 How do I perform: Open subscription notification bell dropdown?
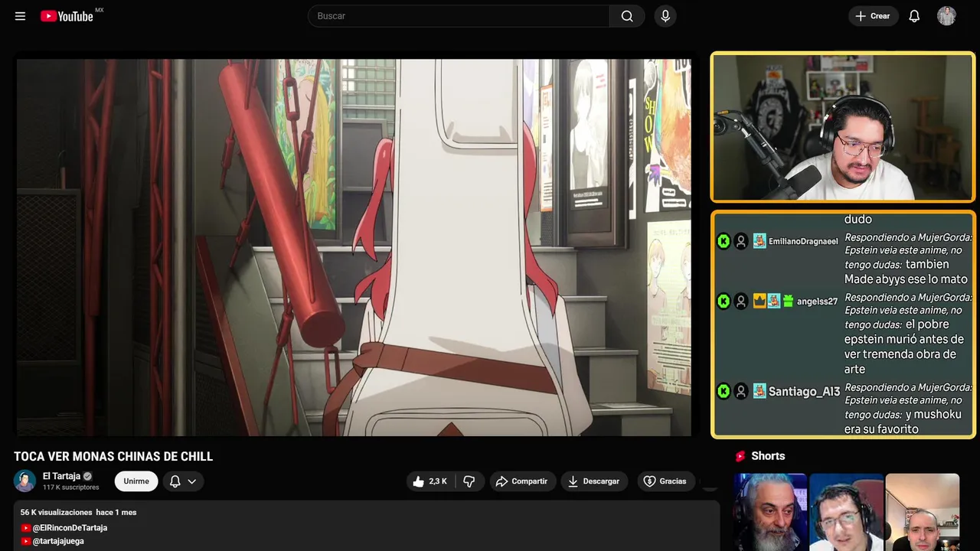point(183,481)
